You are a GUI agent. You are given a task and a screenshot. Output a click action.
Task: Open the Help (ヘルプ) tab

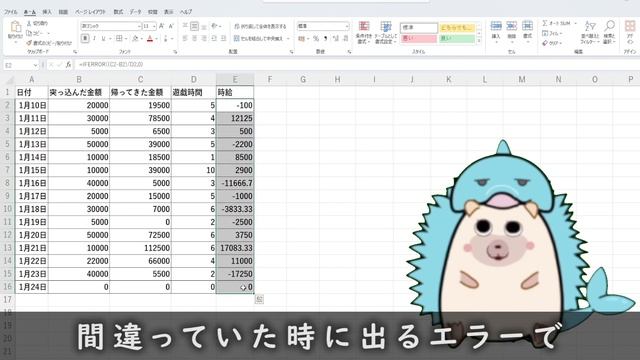186,12
